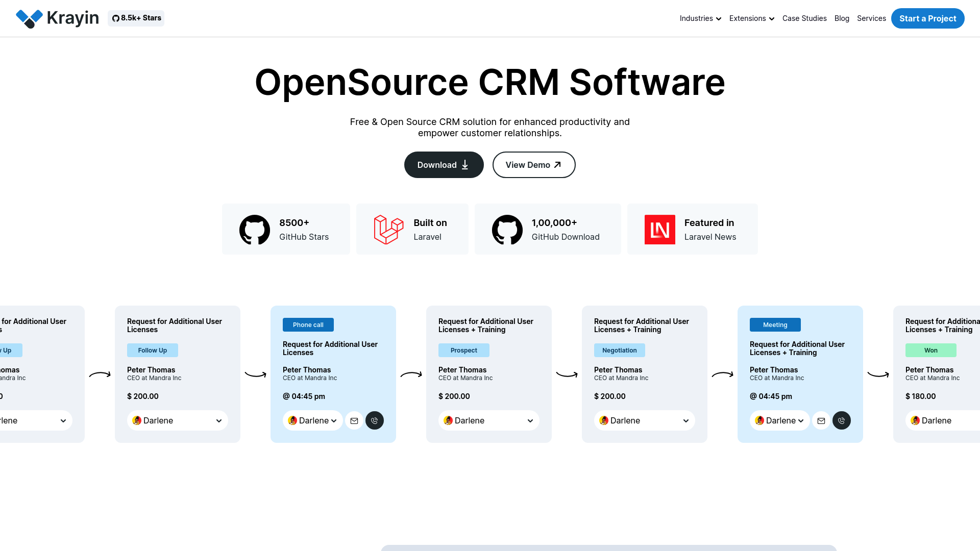Click CEO at Mandra Inc on Follow Up card
Screen dimensions: 980x551
point(154,378)
